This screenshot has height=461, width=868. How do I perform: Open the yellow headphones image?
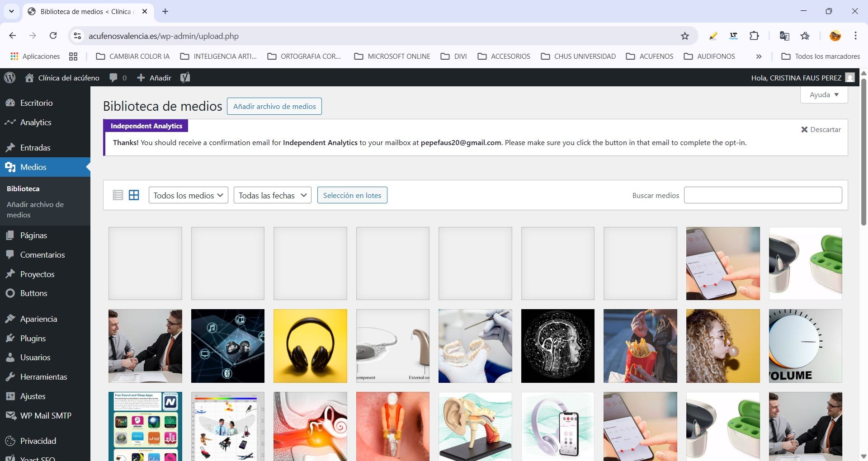pos(310,346)
